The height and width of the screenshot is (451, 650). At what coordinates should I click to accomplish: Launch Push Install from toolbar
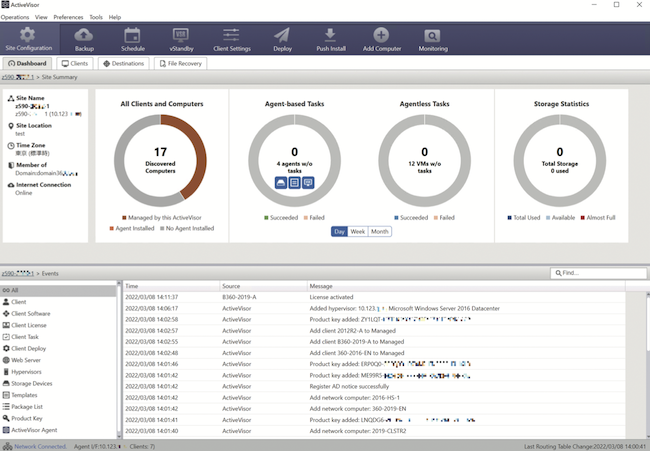coord(330,40)
